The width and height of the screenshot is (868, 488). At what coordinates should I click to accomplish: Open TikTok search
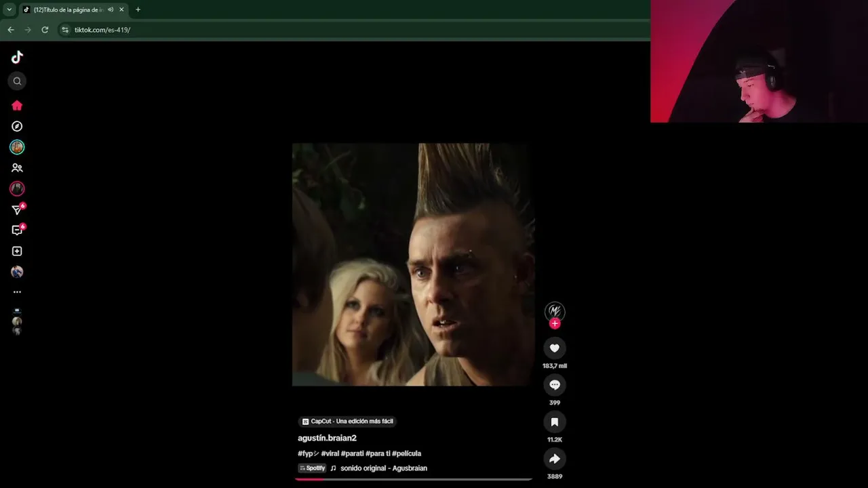[17, 81]
